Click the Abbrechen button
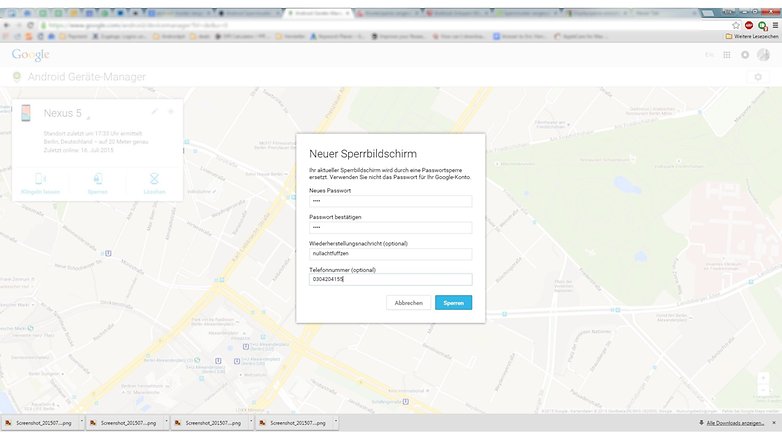The width and height of the screenshot is (782, 440). [x=408, y=303]
